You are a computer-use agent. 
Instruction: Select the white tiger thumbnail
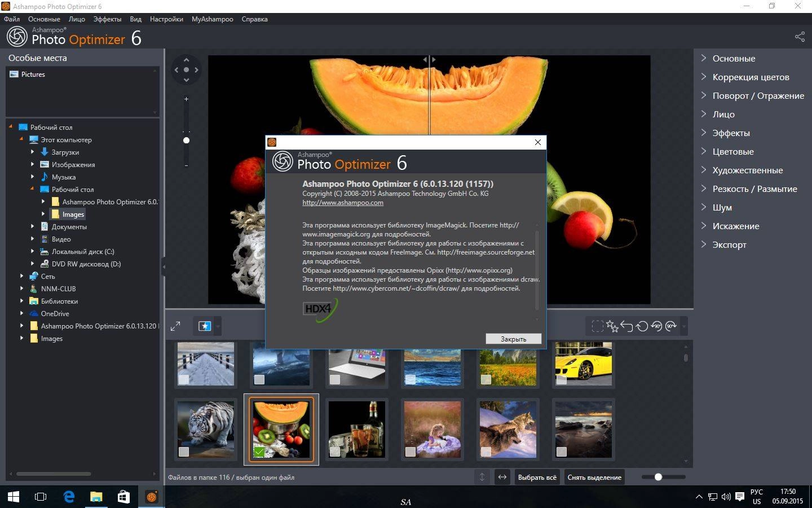[206, 430]
